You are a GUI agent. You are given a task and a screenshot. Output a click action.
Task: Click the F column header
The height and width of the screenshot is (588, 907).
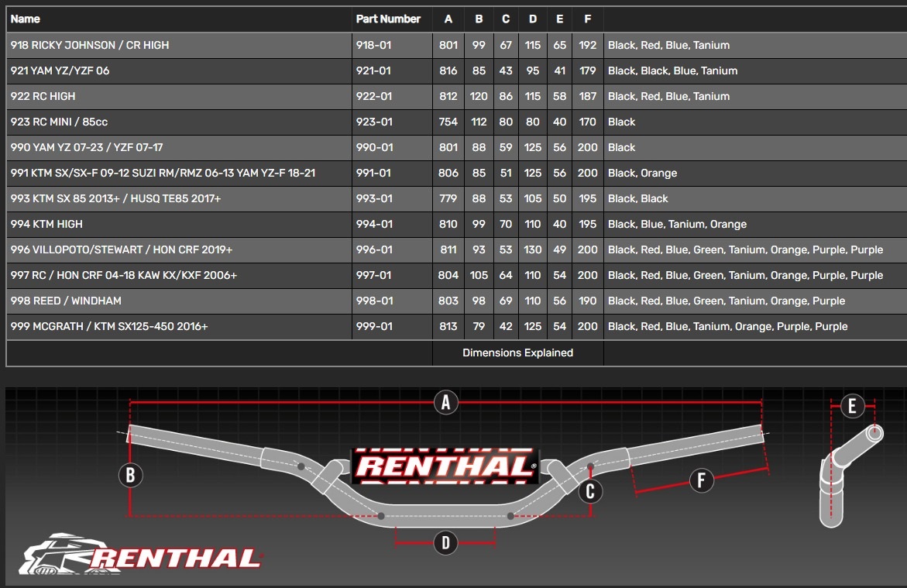[x=588, y=19]
